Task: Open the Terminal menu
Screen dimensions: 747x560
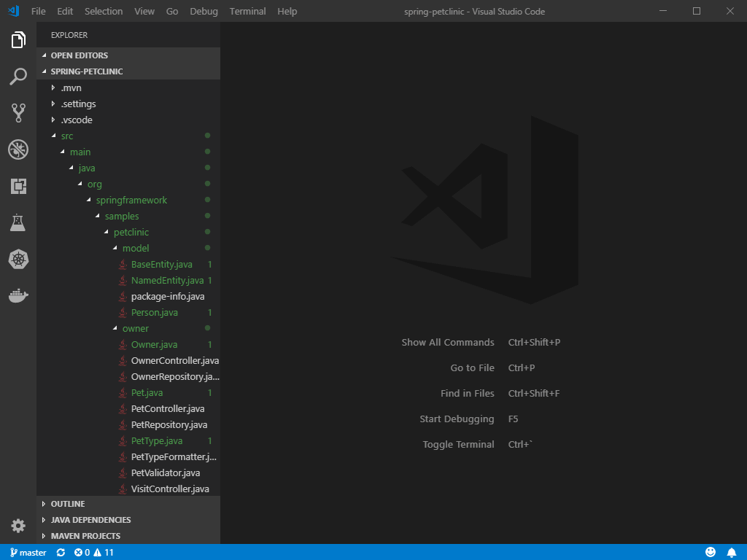Action: tap(247, 11)
